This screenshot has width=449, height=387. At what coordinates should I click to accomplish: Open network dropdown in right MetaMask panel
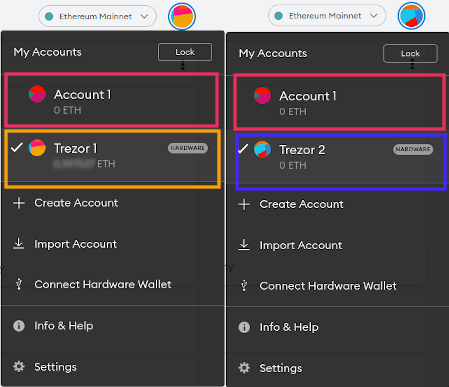327,16
